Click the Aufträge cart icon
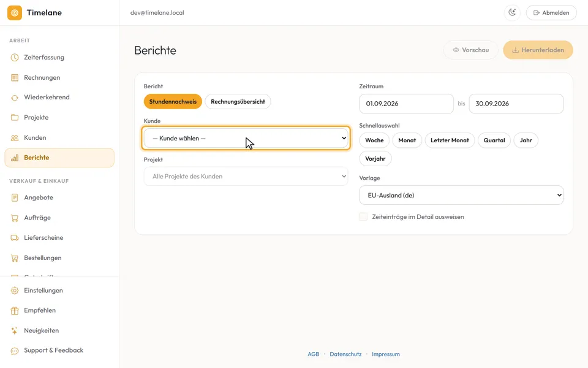The image size is (588, 368). (x=15, y=218)
